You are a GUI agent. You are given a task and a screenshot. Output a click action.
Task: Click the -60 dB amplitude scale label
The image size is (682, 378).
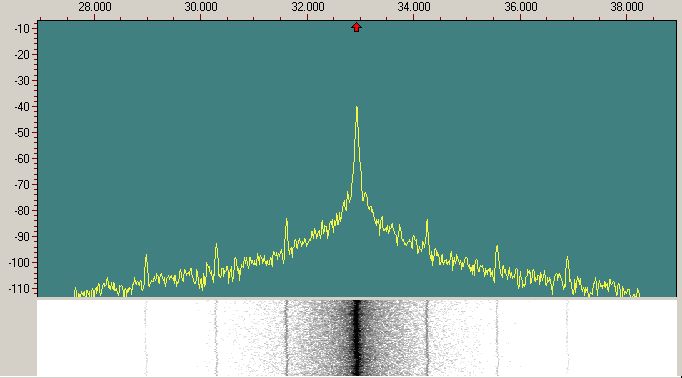21,159
